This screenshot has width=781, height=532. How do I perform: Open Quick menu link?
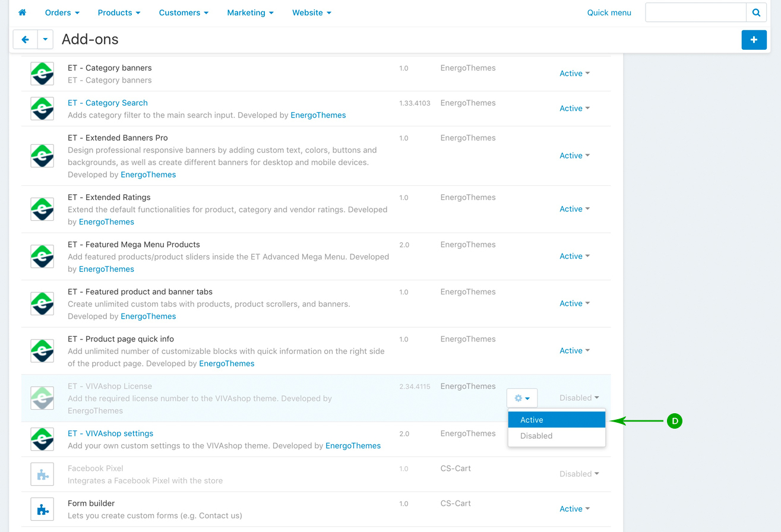pos(609,12)
